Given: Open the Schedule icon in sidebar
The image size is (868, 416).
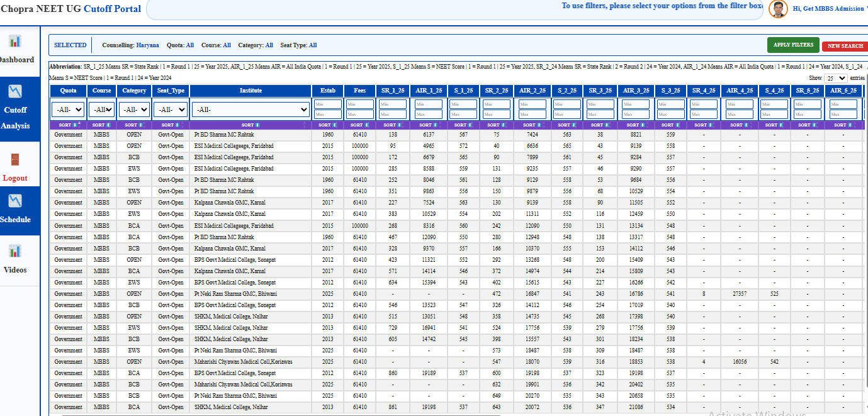Looking at the screenshot, I should click(x=15, y=201).
